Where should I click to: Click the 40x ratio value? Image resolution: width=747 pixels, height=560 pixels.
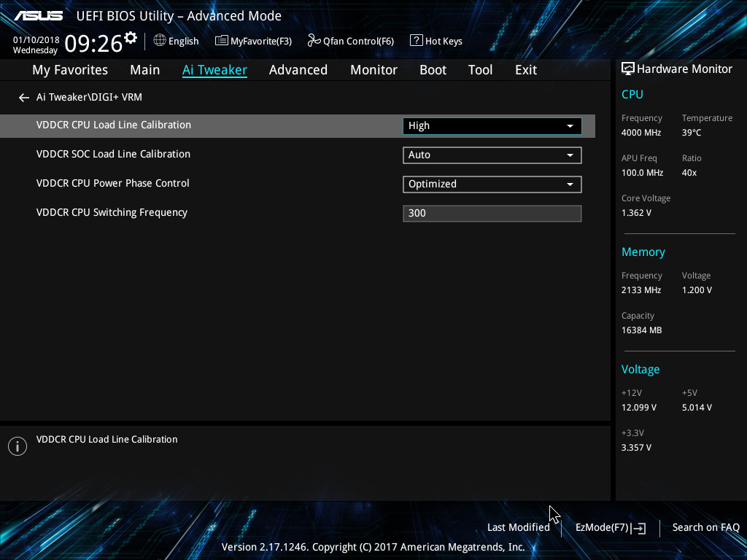(689, 172)
